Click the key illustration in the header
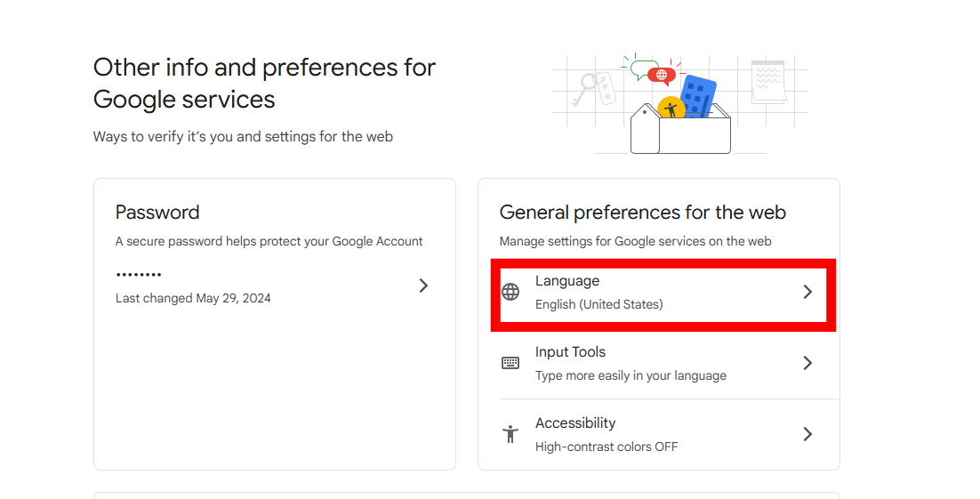 point(588,88)
